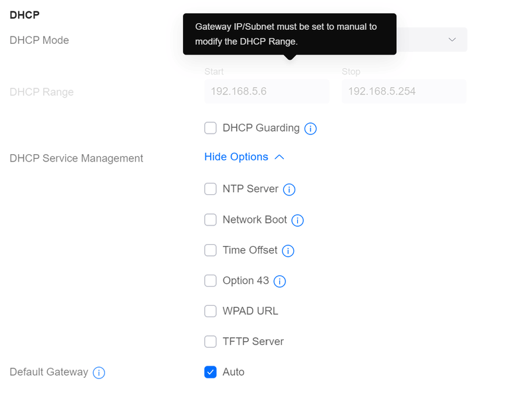Click the Network Boot info icon

(298, 220)
